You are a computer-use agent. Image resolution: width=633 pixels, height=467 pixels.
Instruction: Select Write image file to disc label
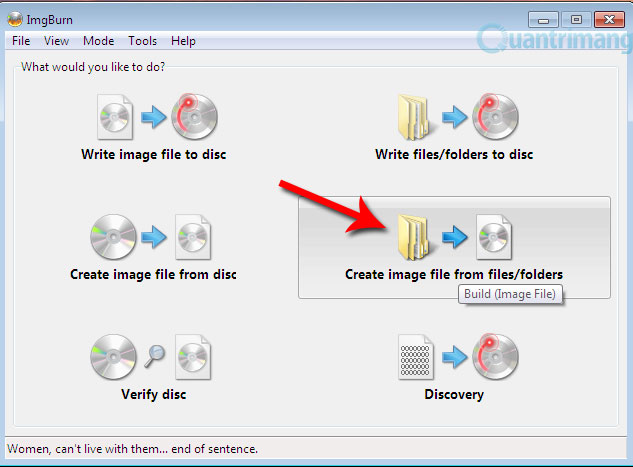[x=154, y=155]
